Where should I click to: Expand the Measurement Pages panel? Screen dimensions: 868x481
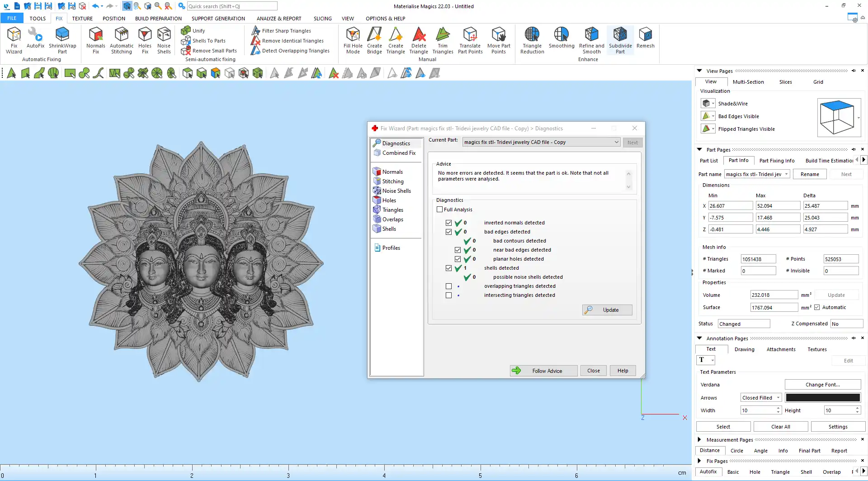(x=699, y=439)
